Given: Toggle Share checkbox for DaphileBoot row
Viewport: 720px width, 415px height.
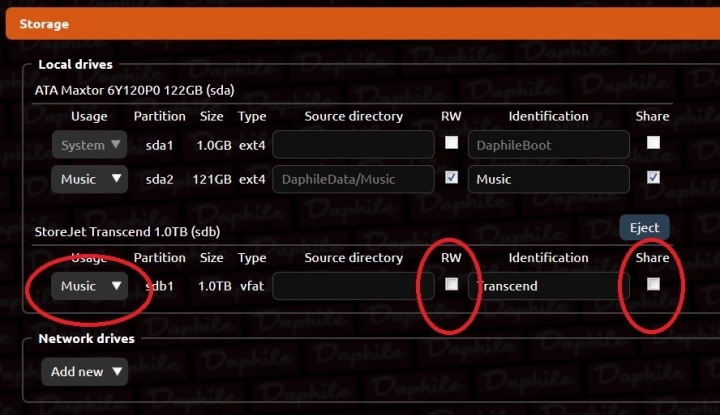Looking at the screenshot, I should 653,143.
